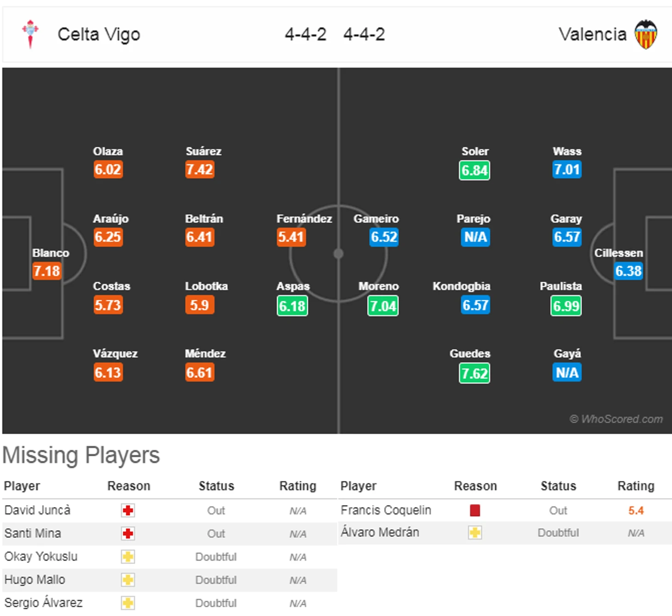
Task: Click the Celta Vigo club crest
Action: pyautogui.click(x=30, y=34)
